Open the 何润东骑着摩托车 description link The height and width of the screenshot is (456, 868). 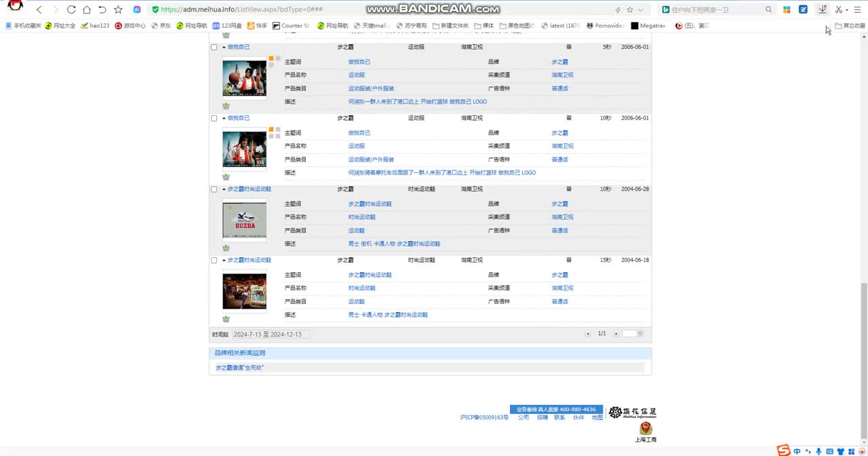tap(441, 173)
